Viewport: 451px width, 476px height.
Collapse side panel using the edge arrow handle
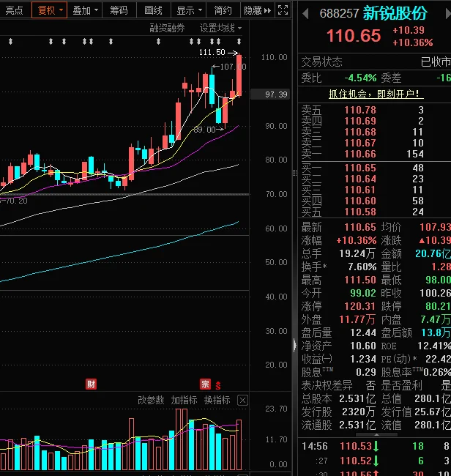(x=295, y=345)
